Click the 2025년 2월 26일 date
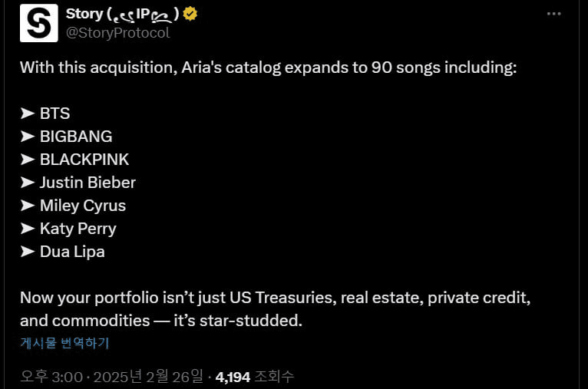588x389 pixels. point(147,376)
